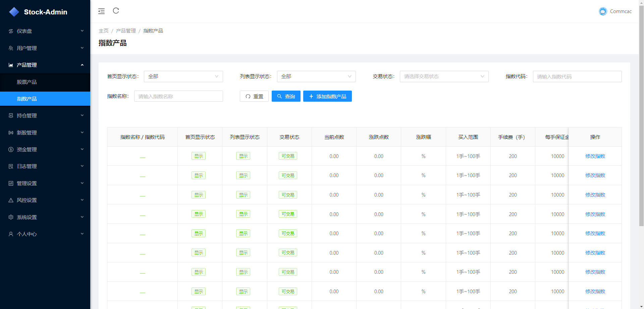Click the money icon beside 资金管理
644x309 pixels.
11,150
